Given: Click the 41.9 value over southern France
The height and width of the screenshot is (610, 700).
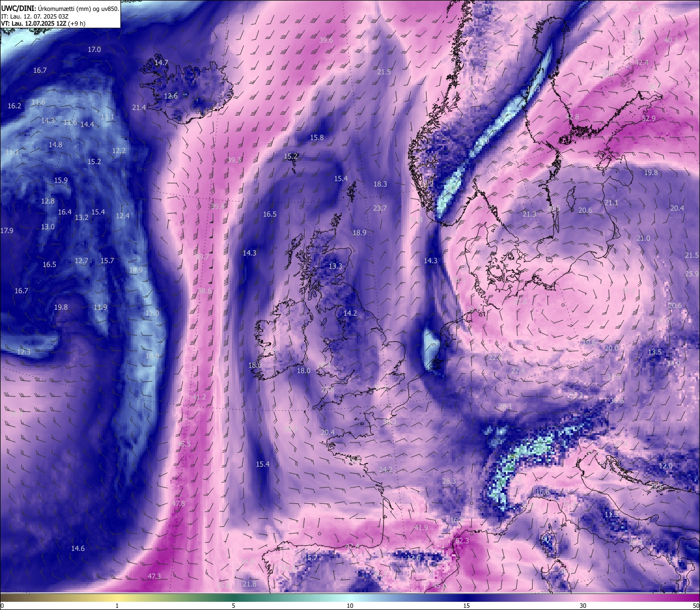Looking at the screenshot, I should [421, 528].
